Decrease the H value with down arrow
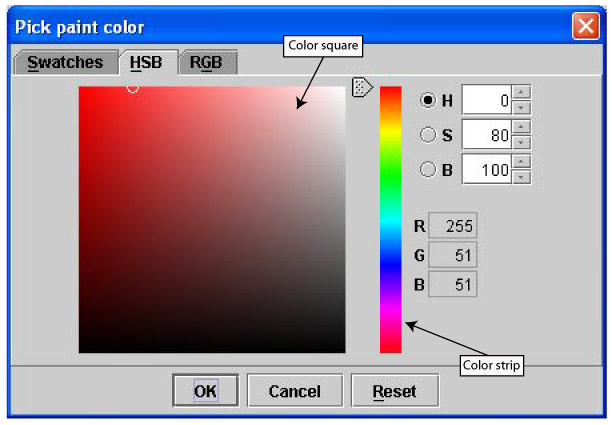The height and width of the screenshot is (425, 612). click(x=521, y=107)
